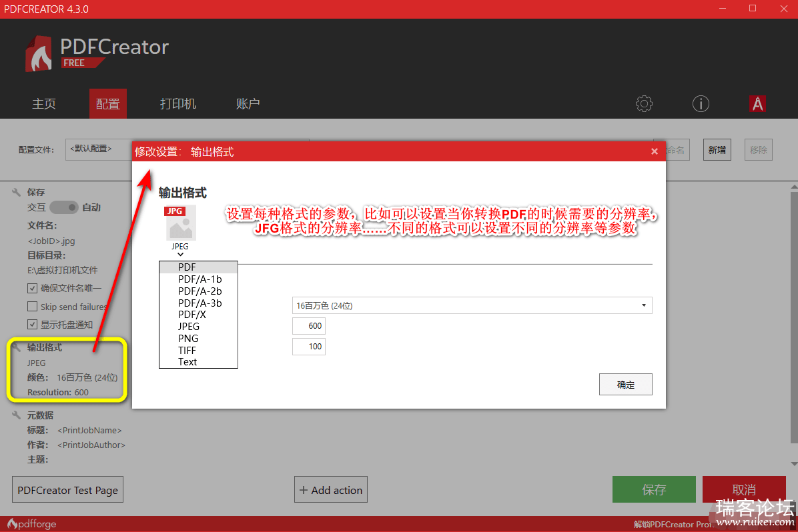The height and width of the screenshot is (532, 798).
Task: Switch to the 主页 tab
Action: (x=44, y=104)
